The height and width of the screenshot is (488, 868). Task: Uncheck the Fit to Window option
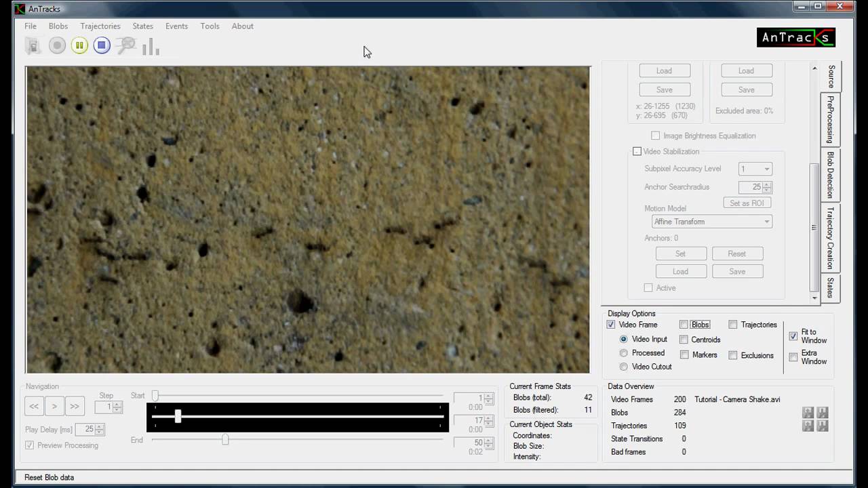point(793,336)
